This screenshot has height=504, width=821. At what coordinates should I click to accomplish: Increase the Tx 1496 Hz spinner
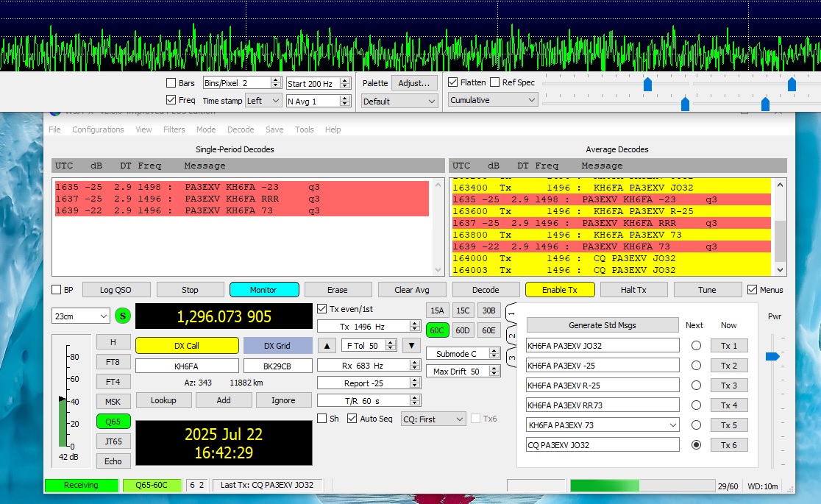415,324
